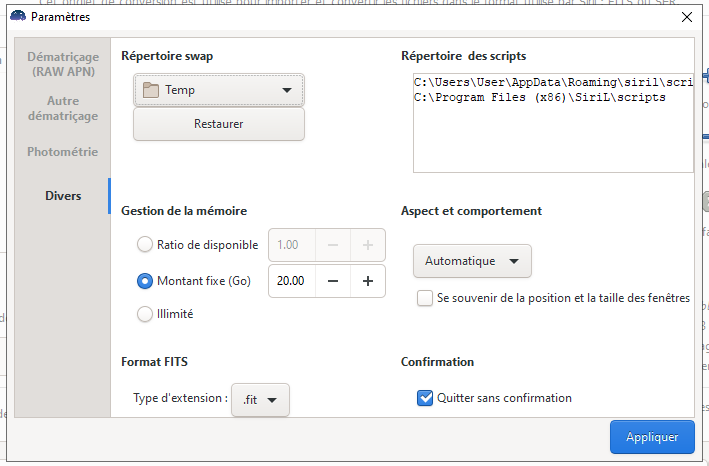The width and height of the screenshot is (709, 466).
Task: Select Montant fixe (Go) radio button
Action: [145, 281]
